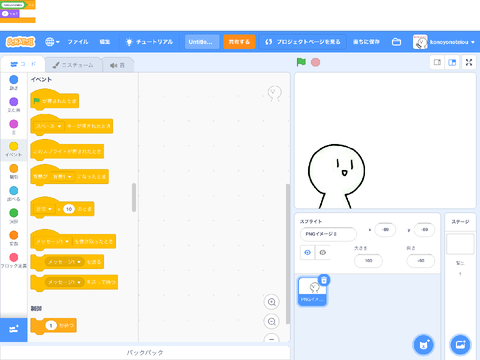Open the globe language dropdown

pyautogui.click(x=52, y=42)
